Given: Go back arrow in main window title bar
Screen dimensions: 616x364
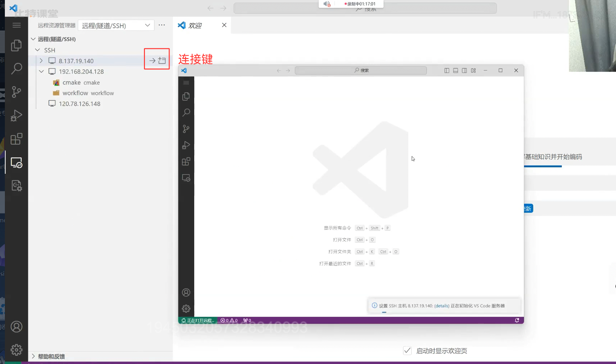Looking at the screenshot, I should 210,8.
